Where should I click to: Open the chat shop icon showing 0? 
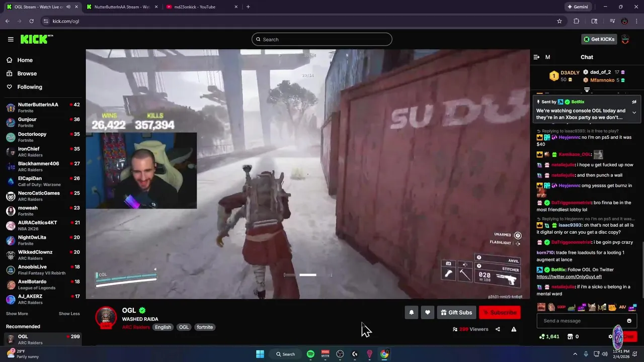[573, 336]
